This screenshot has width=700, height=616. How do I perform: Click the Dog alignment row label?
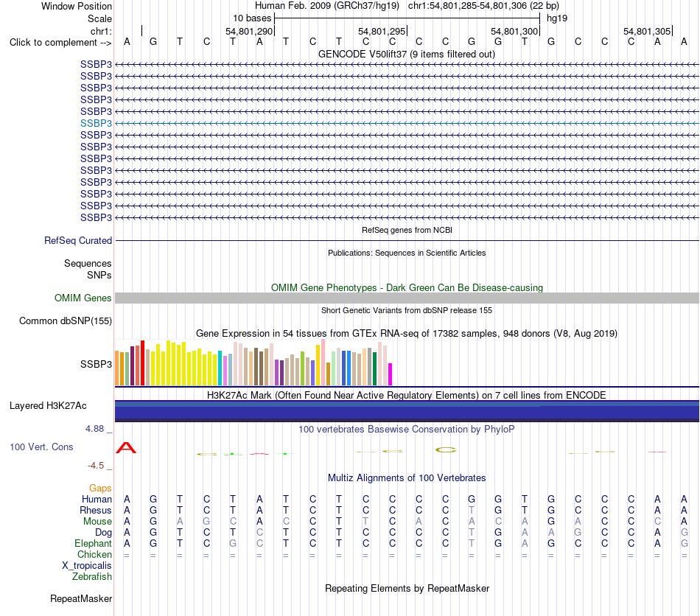[x=103, y=533]
